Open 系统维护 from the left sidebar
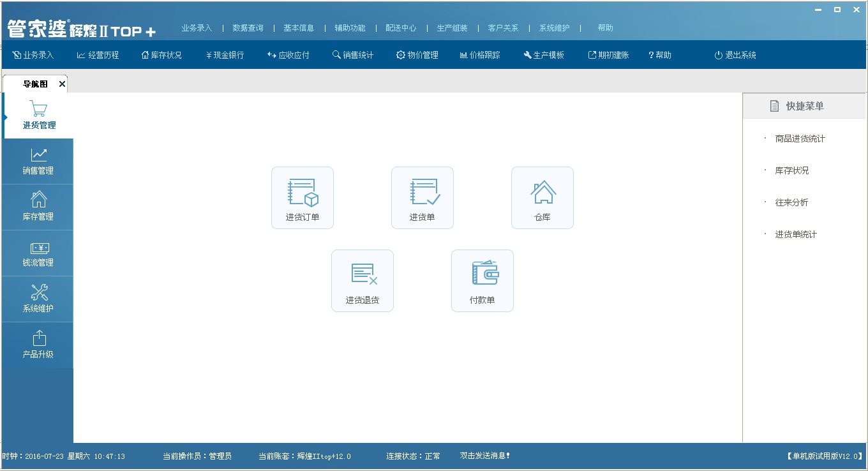 pos(38,299)
